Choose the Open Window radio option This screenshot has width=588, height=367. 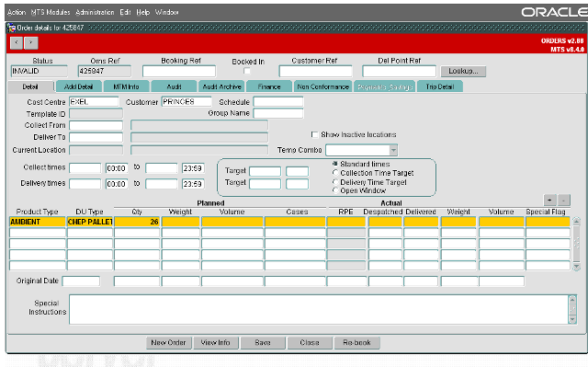335,190
